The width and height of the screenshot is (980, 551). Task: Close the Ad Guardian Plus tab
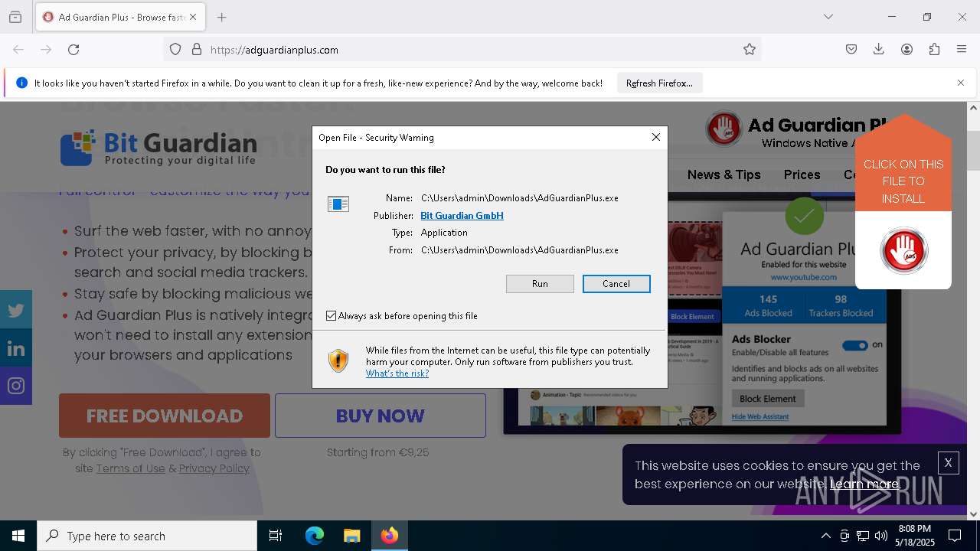pos(193,17)
